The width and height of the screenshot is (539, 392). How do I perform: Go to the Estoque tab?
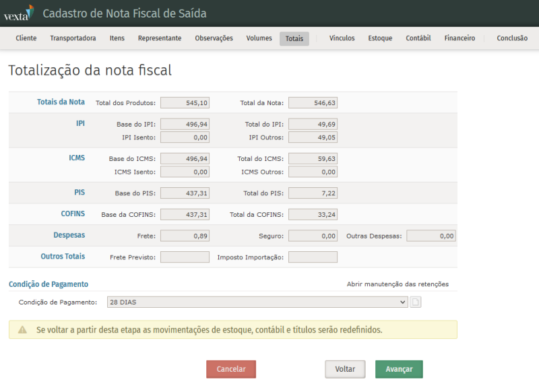380,38
